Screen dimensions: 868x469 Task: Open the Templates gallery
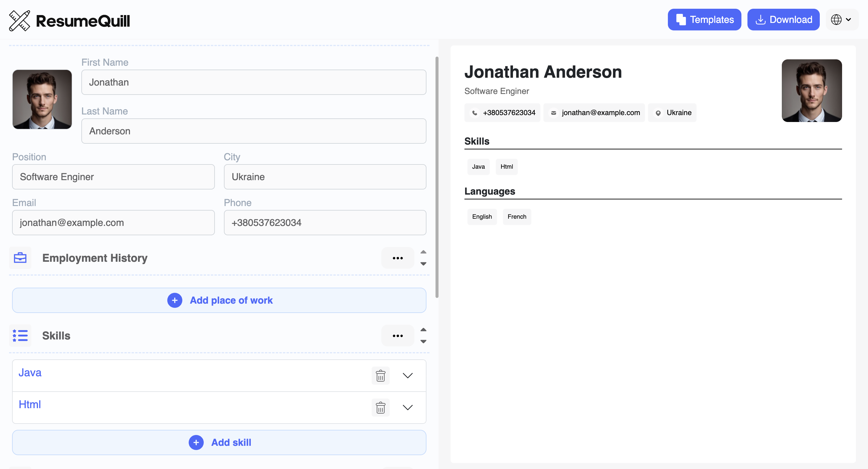pos(704,20)
